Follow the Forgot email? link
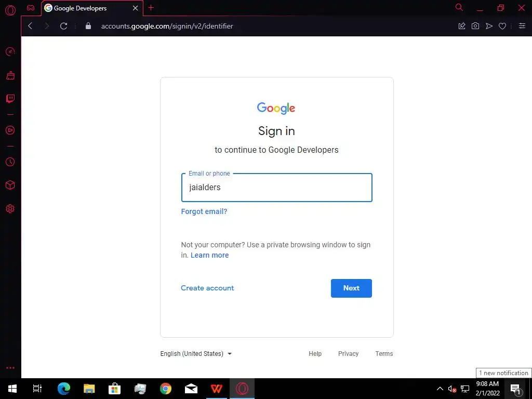Image resolution: width=532 pixels, height=399 pixels. [x=204, y=211]
